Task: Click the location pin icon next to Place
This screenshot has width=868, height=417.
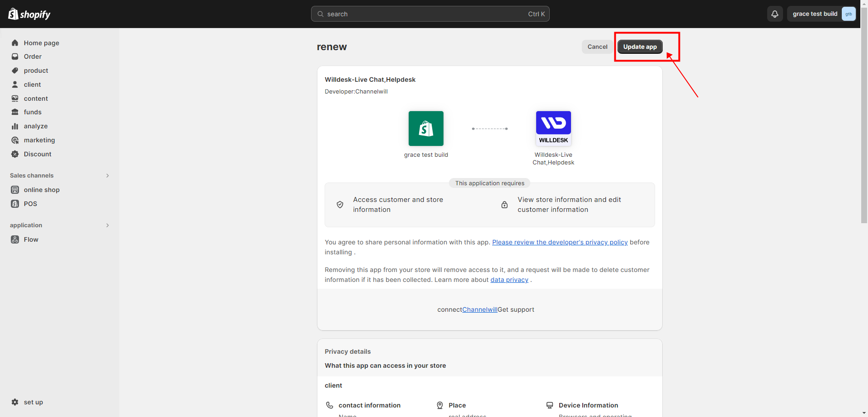Action: coord(440,405)
